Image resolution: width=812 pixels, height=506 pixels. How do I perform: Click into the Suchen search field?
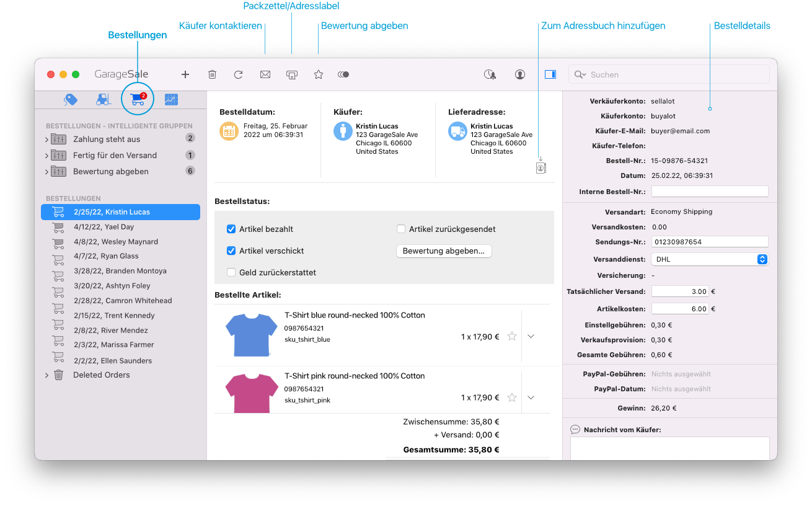click(669, 74)
